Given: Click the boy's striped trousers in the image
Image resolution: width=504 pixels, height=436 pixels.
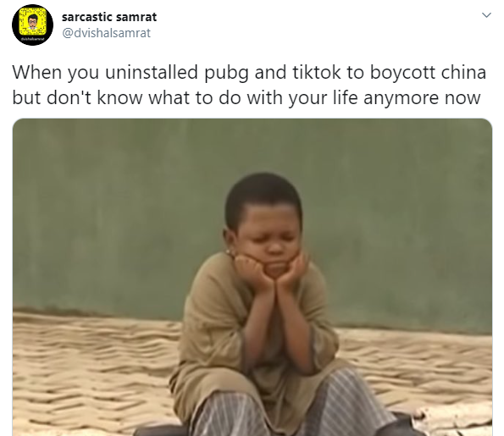Looking at the screenshot, I should tap(290, 408).
